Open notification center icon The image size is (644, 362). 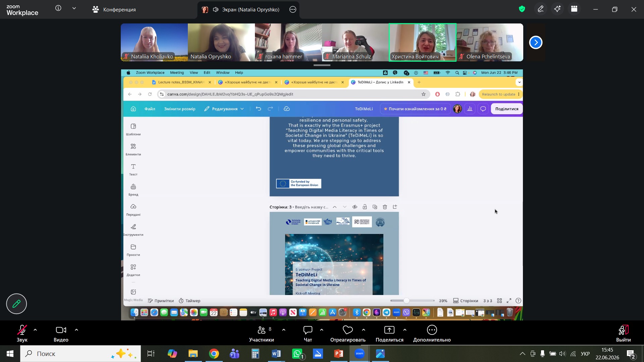(631, 354)
